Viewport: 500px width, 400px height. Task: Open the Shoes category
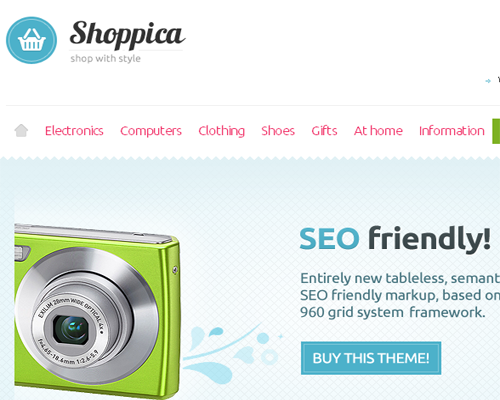[278, 131]
